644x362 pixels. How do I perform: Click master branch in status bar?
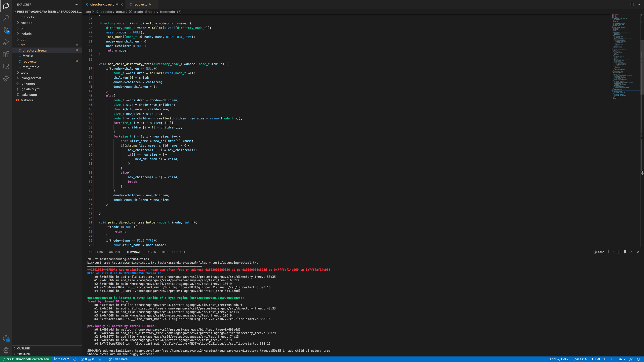[x=61, y=359]
